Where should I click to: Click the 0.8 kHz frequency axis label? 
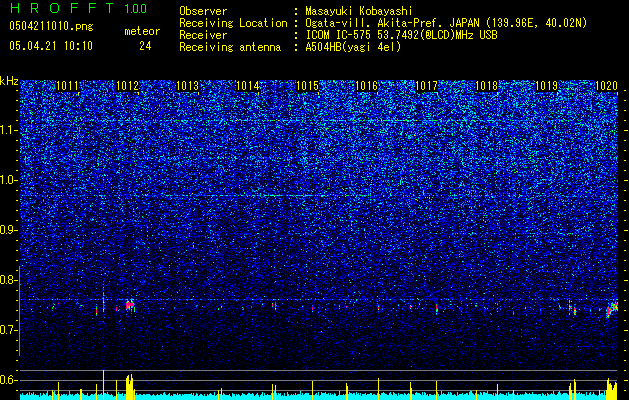click(x=9, y=280)
